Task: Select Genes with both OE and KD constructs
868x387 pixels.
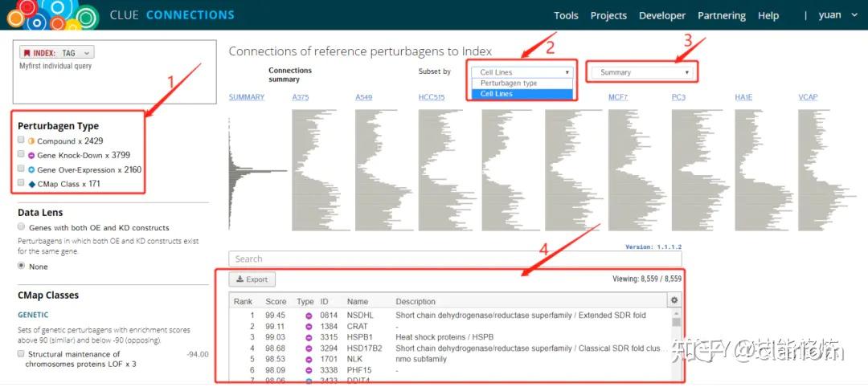Action: [21, 226]
